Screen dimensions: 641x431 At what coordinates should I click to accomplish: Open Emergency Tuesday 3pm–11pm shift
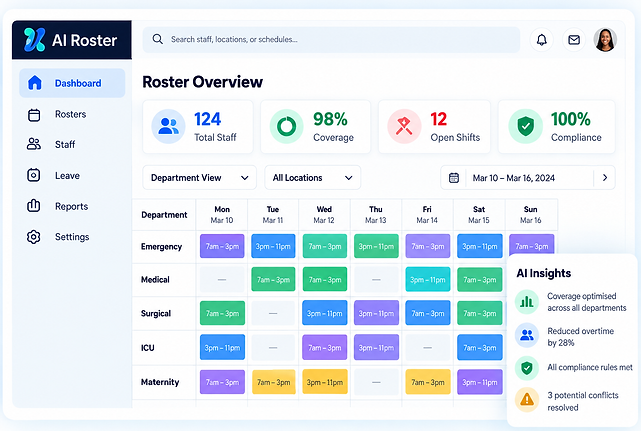tap(273, 246)
